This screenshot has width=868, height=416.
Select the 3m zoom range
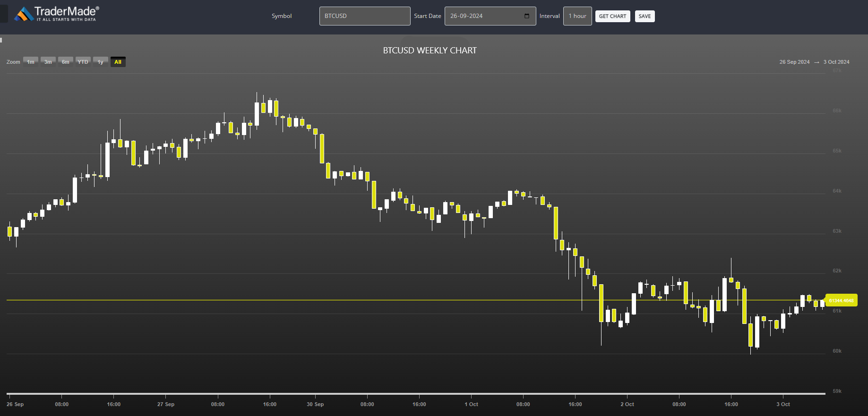tap(48, 62)
